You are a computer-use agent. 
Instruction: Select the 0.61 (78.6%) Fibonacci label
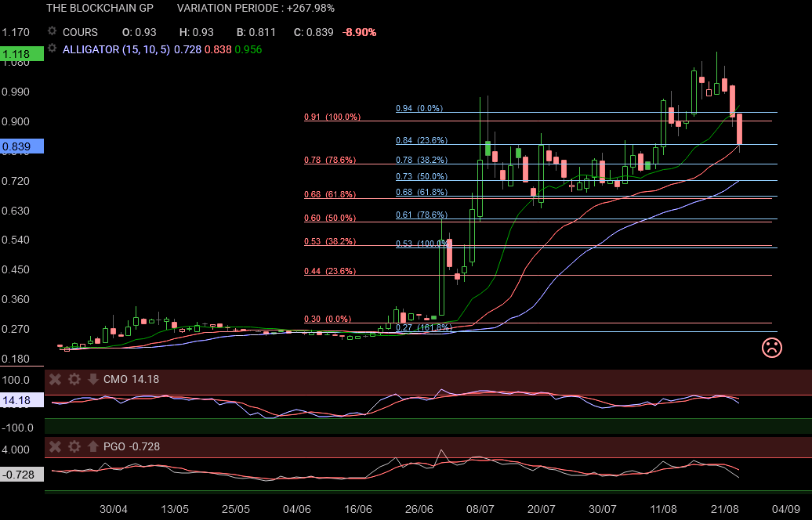pyautogui.click(x=422, y=215)
